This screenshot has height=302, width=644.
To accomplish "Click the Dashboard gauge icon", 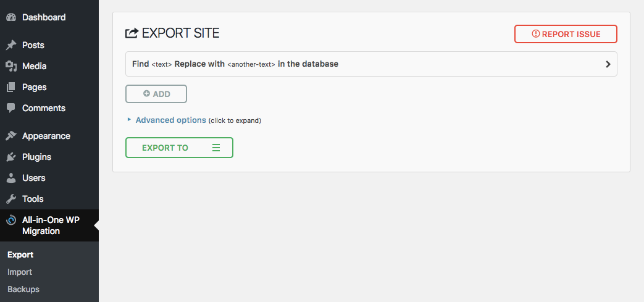I will (x=10, y=17).
